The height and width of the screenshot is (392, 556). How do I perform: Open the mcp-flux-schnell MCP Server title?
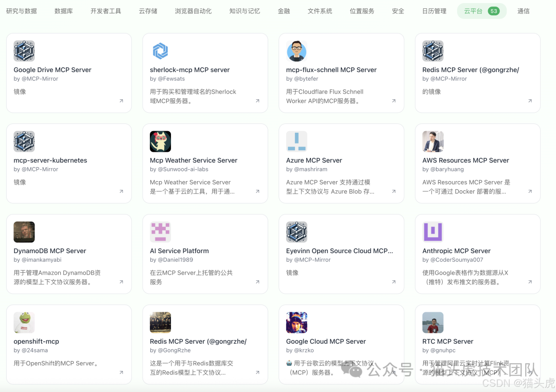[x=331, y=70]
